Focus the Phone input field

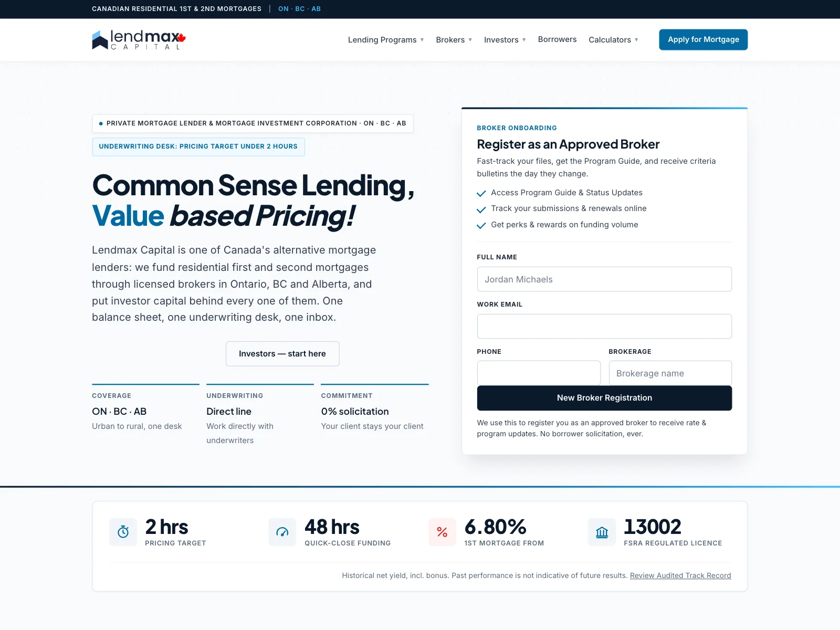(x=539, y=373)
